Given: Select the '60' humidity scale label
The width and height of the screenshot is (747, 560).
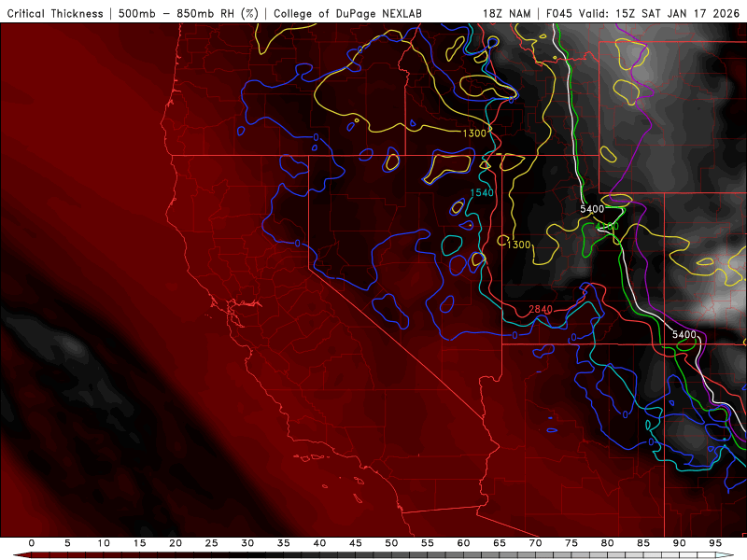Looking at the screenshot, I should [x=463, y=543].
